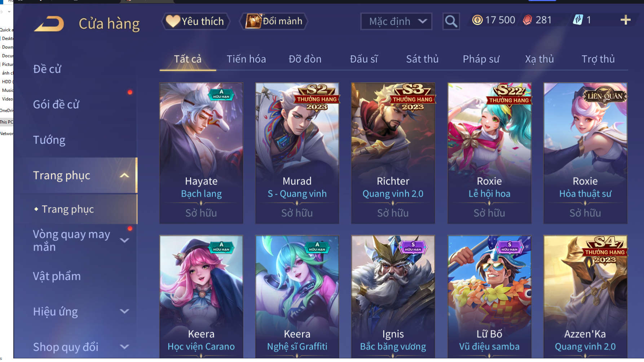Open search with the magnifier icon

451,21
